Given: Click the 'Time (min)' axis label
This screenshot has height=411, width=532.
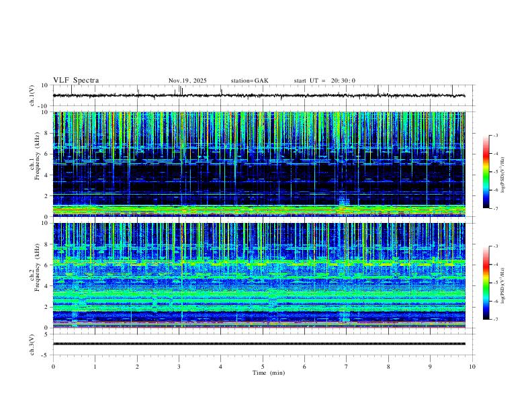Looking at the screenshot, I should (269, 373).
